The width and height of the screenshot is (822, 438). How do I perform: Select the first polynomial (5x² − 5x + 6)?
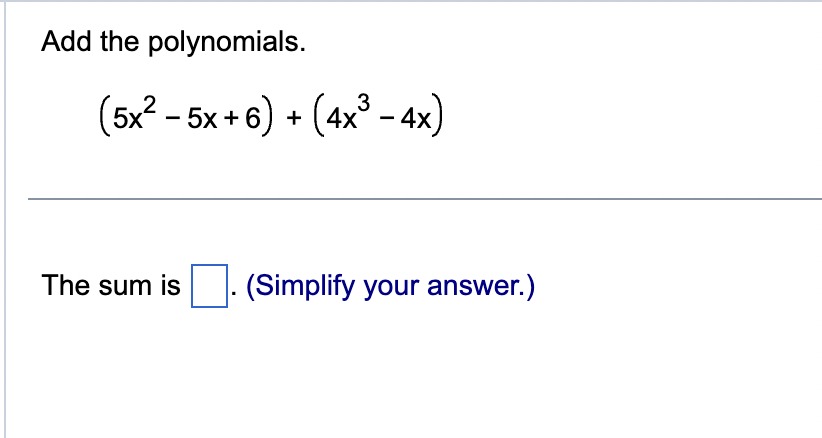[186, 116]
